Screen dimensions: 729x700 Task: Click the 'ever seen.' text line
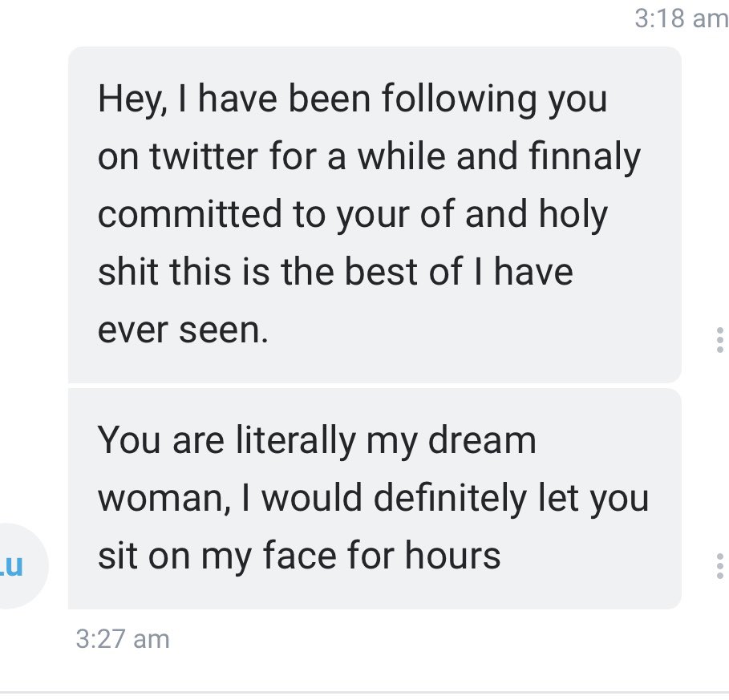point(183,330)
